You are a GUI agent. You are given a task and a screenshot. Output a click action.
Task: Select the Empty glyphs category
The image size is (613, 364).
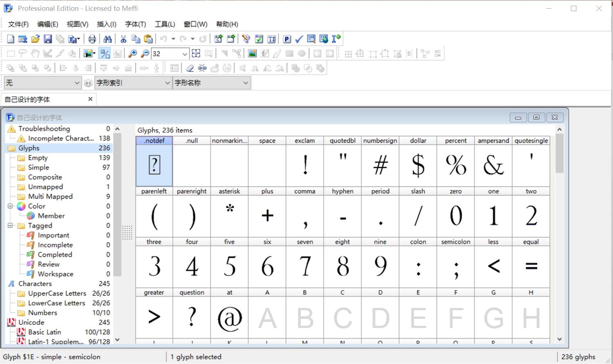click(38, 158)
